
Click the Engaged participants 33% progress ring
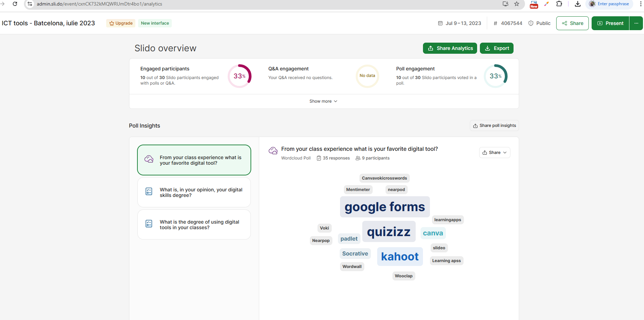click(239, 76)
